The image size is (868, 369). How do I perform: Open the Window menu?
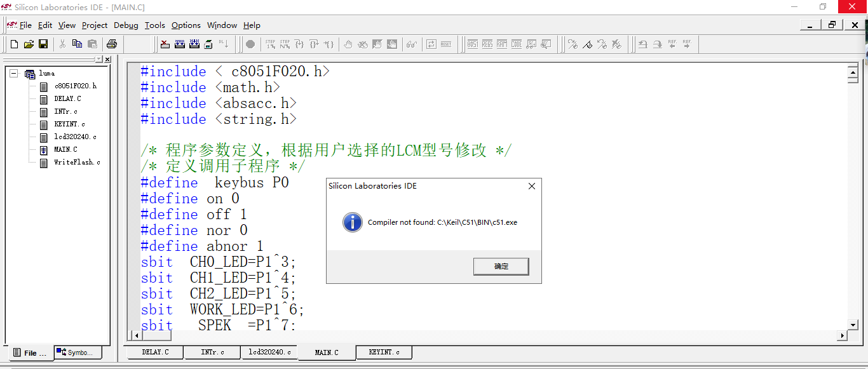[222, 25]
